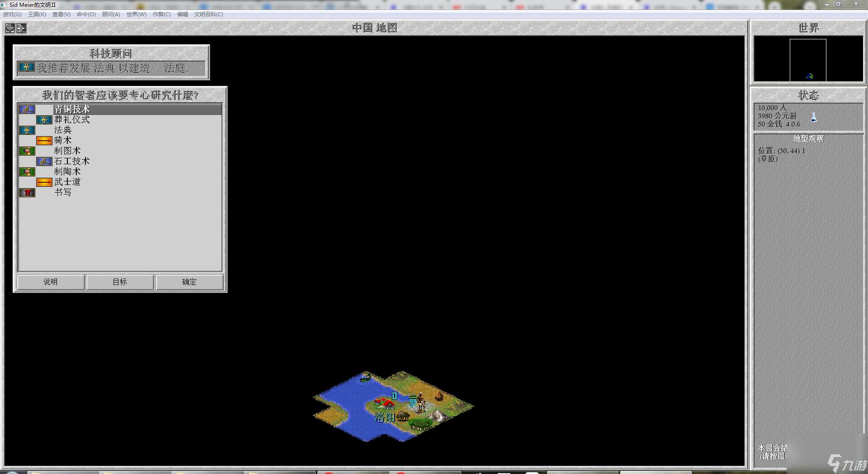Click the world minimap view rectangle

pyautogui.click(x=808, y=60)
